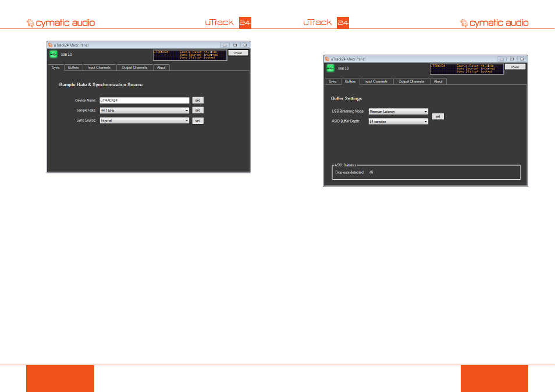Click the 'USB 2.0' label in the Buffer Settings window
Viewport: 555px width, 392px height.
pyautogui.click(x=343, y=68)
